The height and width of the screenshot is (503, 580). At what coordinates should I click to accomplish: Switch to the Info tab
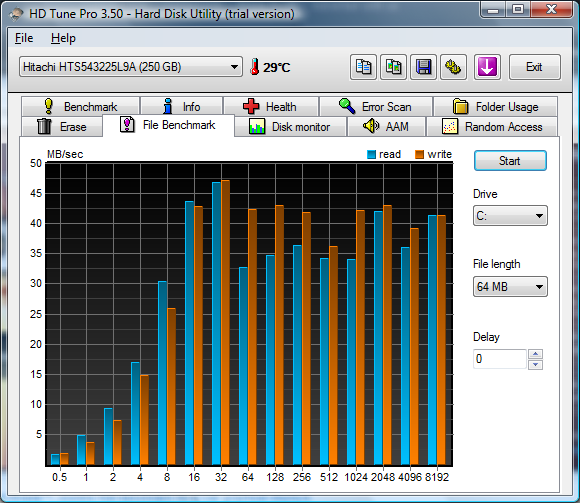[182, 107]
